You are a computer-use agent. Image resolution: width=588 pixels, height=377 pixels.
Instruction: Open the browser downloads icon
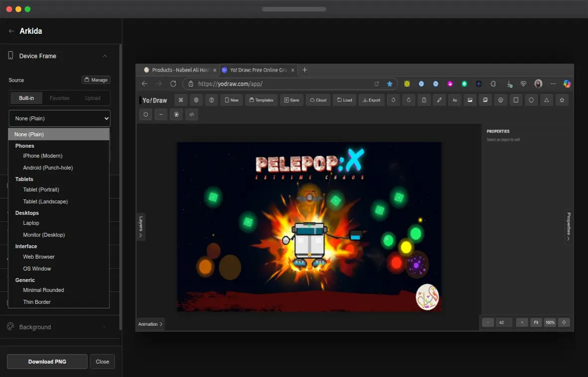tap(509, 84)
